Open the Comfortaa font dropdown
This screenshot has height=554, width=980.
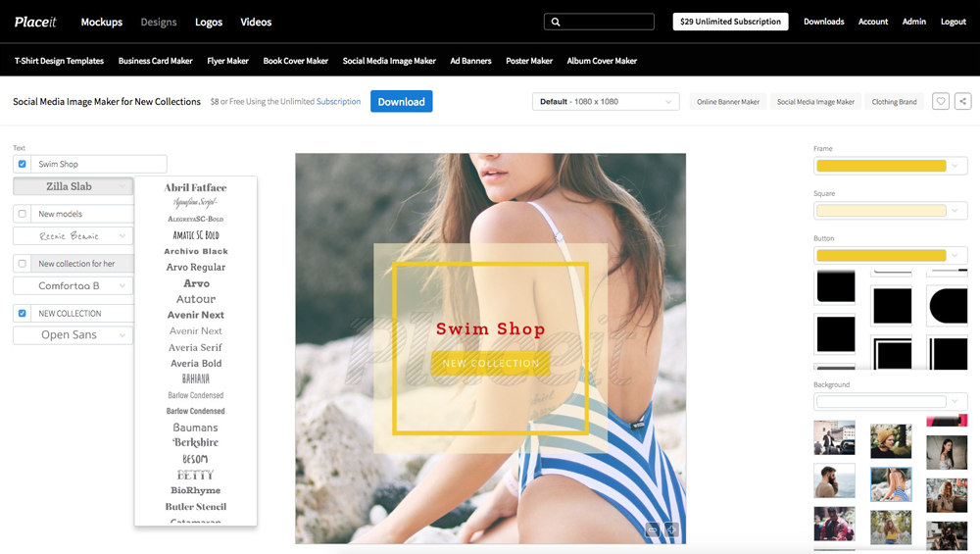coord(73,285)
